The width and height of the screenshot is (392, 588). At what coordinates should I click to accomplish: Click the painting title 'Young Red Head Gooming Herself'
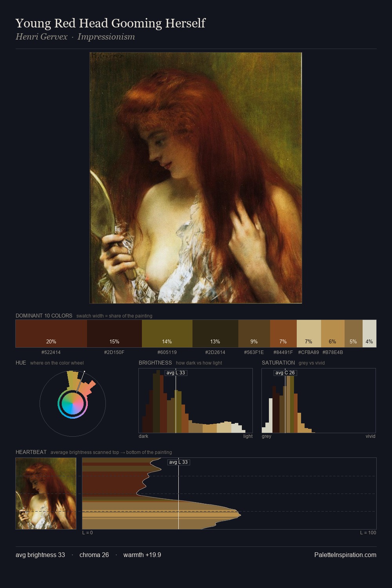click(x=111, y=24)
